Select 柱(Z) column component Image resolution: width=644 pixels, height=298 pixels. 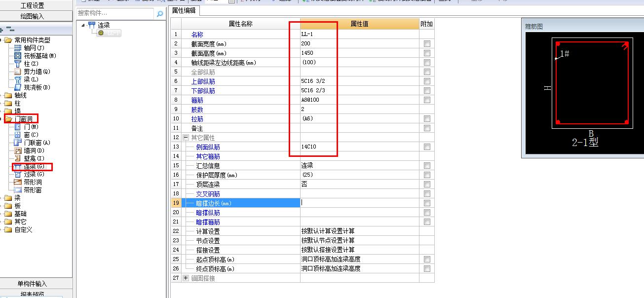tap(27, 64)
